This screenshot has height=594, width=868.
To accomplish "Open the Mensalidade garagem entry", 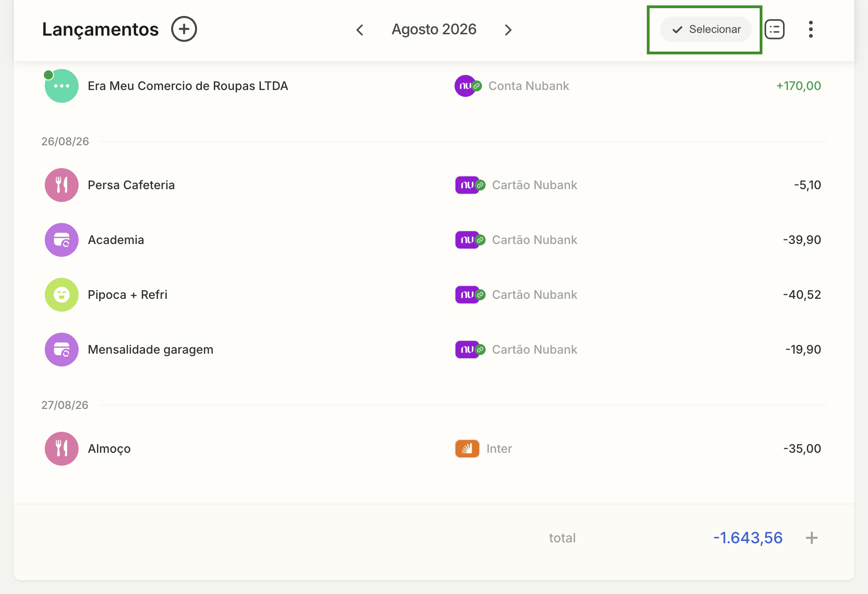I will (150, 350).
